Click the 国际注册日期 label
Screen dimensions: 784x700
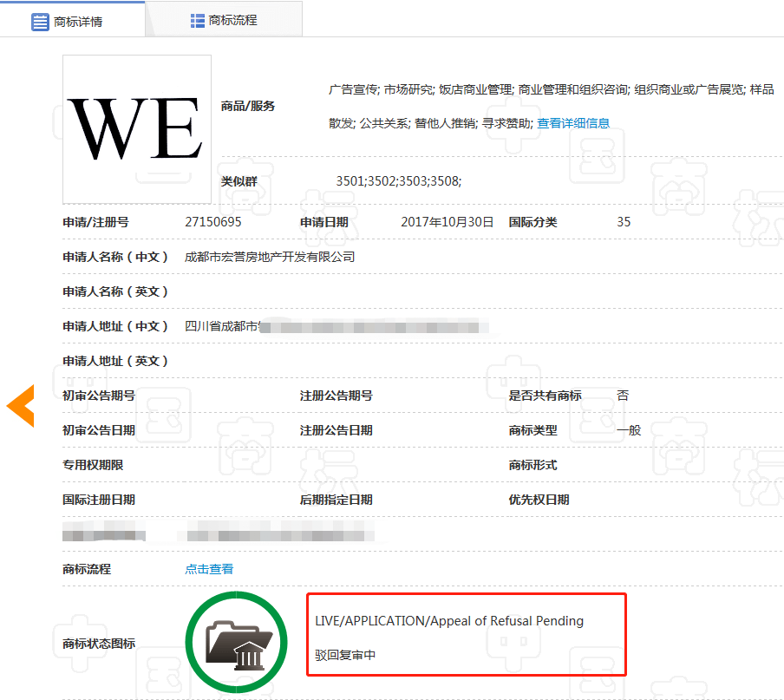pos(99,500)
